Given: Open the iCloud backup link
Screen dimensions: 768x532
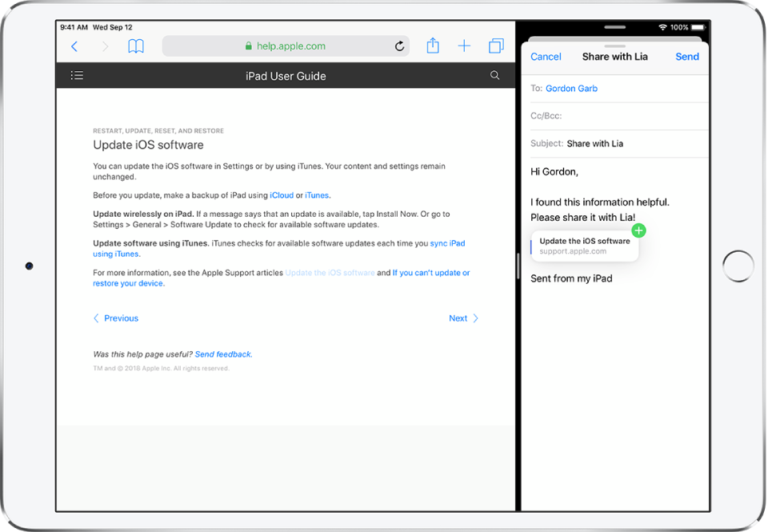Looking at the screenshot, I should tap(282, 194).
